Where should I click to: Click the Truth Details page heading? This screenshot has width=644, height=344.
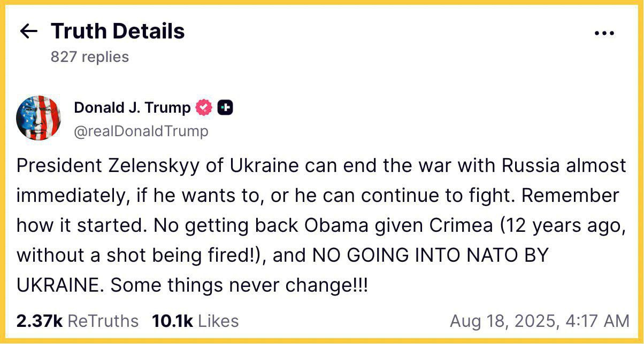pos(118,32)
